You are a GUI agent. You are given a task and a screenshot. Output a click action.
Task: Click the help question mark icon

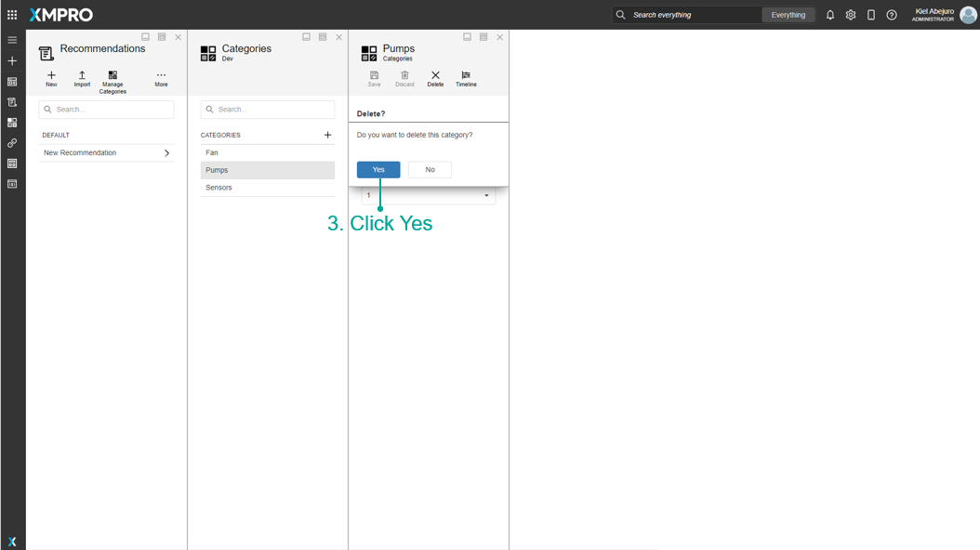pos(892,15)
